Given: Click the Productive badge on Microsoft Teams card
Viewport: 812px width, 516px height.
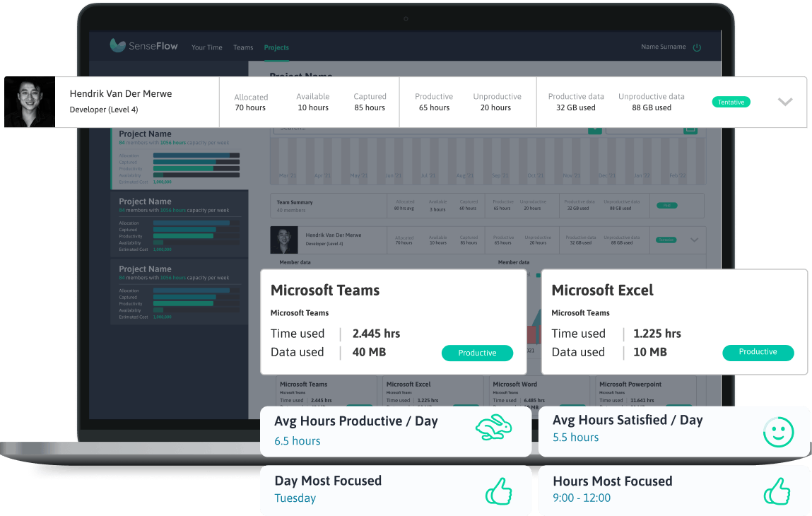Looking at the screenshot, I should point(477,353).
